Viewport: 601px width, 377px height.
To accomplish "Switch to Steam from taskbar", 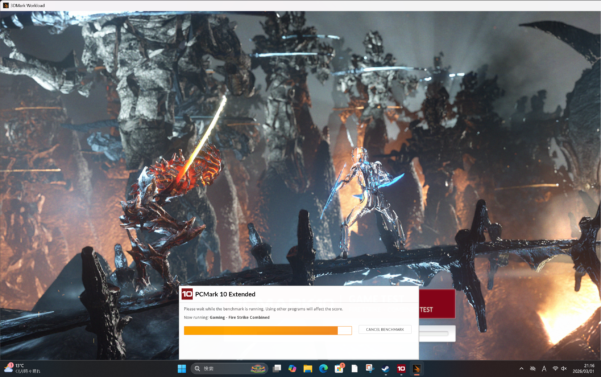I will (386, 369).
